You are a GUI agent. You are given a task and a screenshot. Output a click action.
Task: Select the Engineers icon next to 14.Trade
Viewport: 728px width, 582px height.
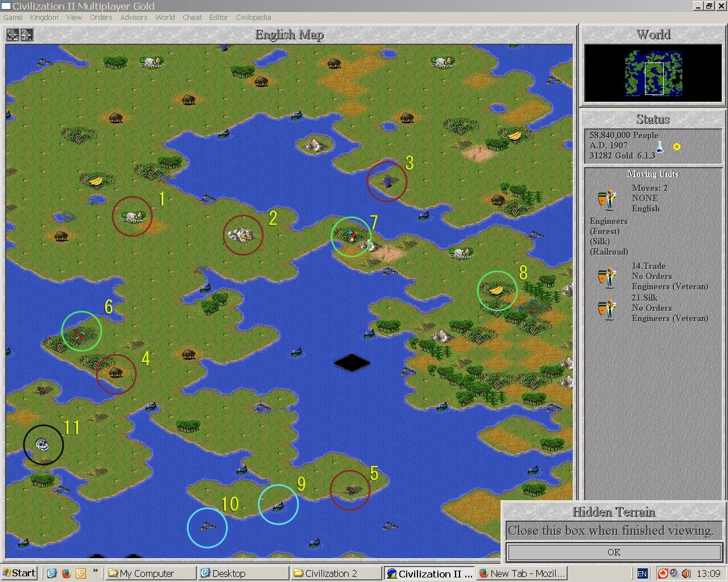(607, 277)
